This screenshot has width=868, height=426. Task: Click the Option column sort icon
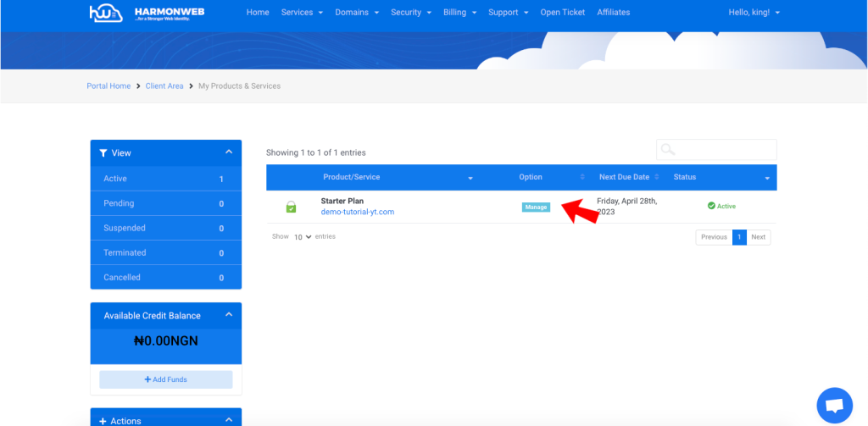[582, 178]
